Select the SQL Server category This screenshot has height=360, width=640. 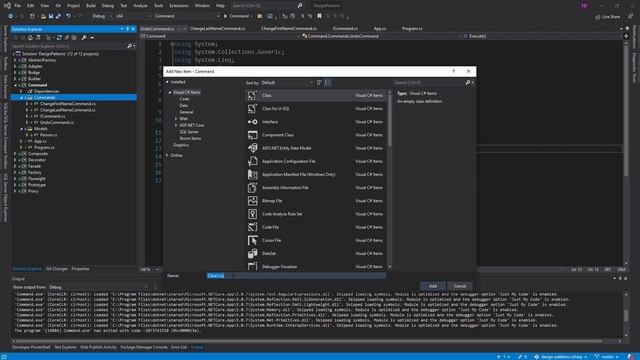pos(189,132)
